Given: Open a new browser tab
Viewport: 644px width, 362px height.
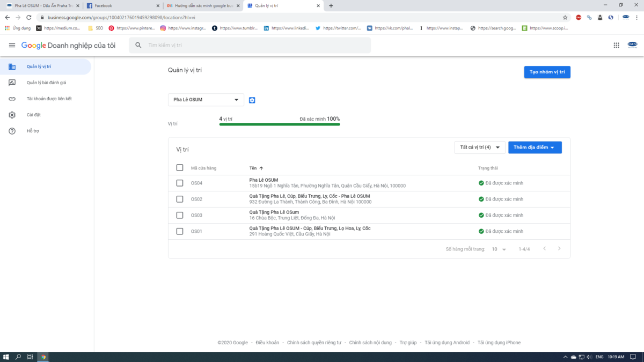Looking at the screenshot, I should 331,6.
